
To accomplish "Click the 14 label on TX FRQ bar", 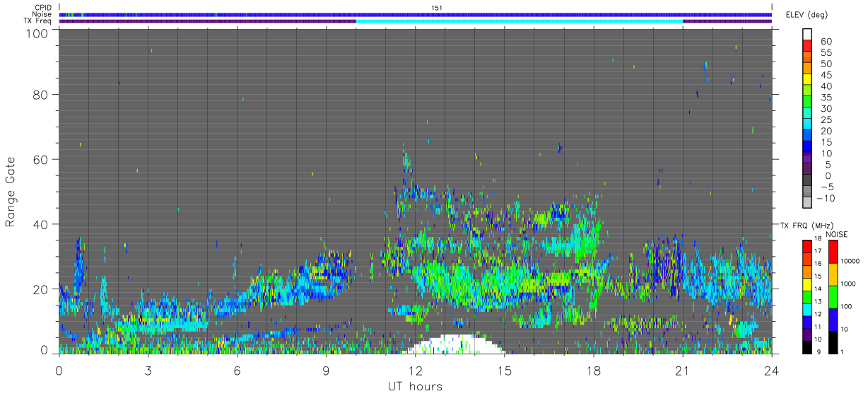I will pyautogui.click(x=818, y=289).
